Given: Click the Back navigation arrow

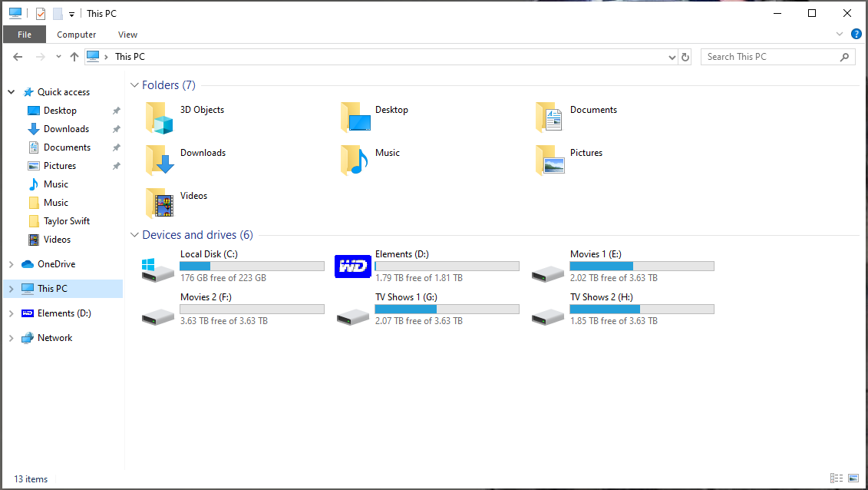Looking at the screenshot, I should (x=18, y=57).
